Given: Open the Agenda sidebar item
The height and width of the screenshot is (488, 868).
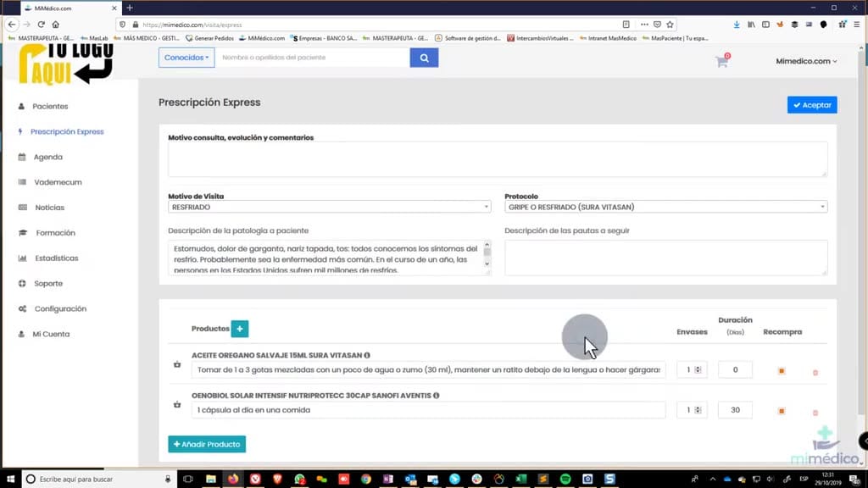Looking at the screenshot, I should [x=48, y=157].
